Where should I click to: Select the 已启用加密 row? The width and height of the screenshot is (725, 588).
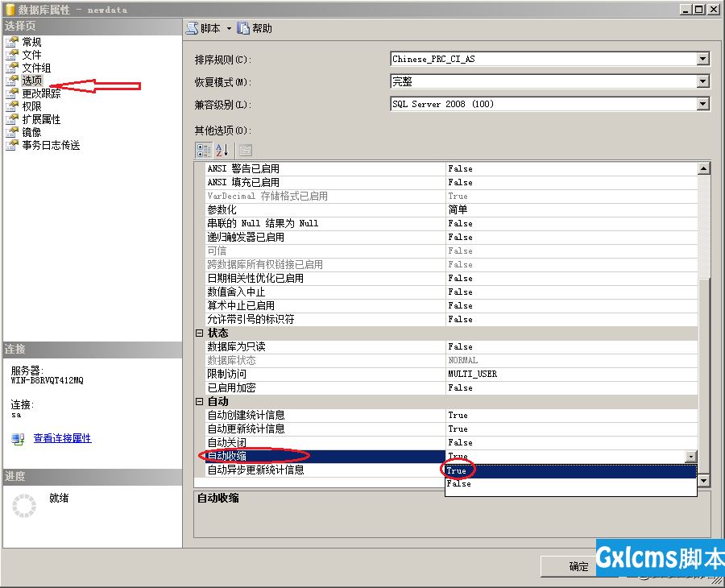(451, 387)
